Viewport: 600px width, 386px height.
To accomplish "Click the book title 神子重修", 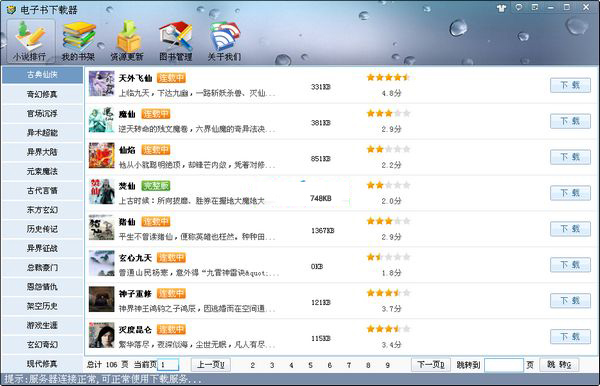I will click(135, 294).
